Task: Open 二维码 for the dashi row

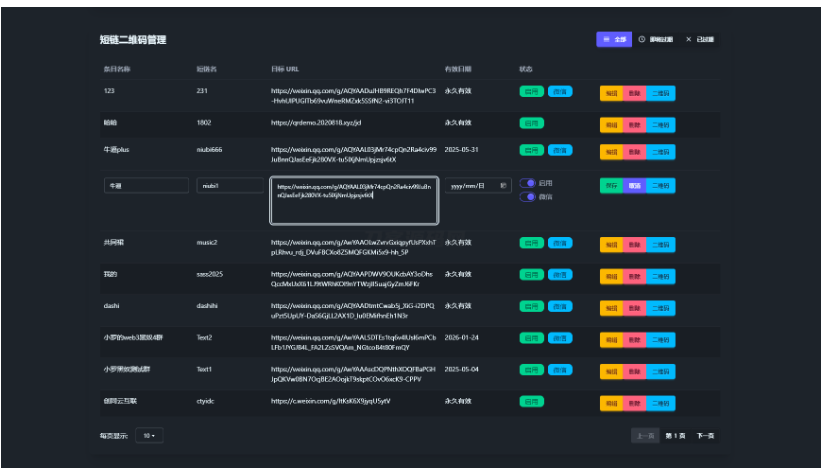Action: (660, 306)
